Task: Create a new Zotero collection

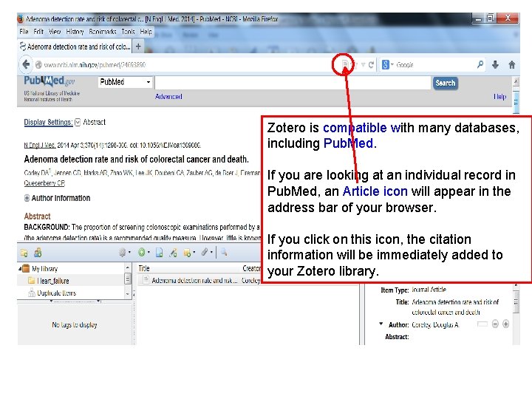Action: [x=24, y=253]
